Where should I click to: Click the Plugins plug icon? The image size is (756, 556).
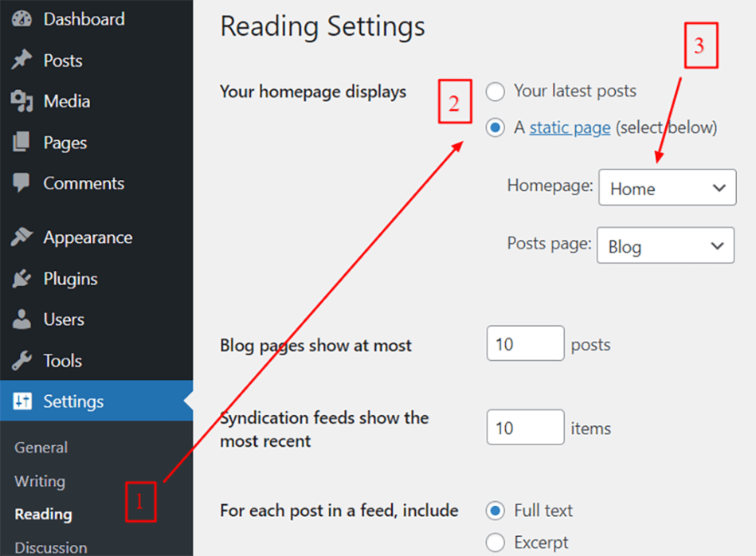tap(22, 279)
